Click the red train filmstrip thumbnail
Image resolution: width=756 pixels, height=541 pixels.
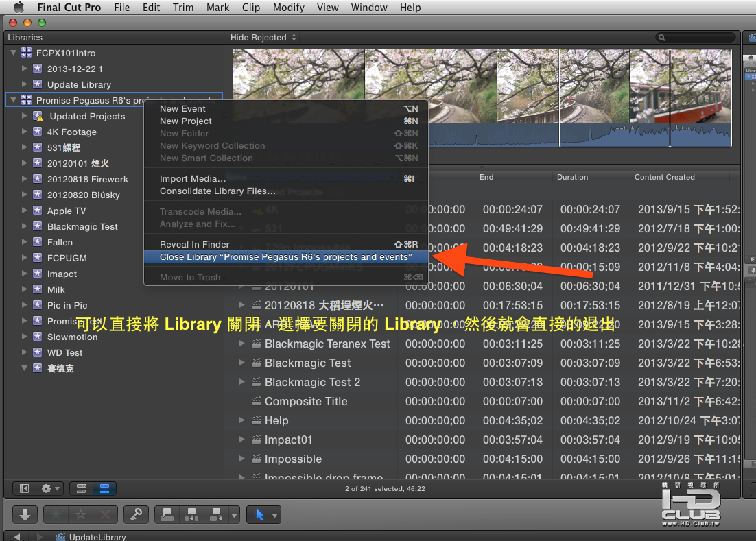point(681,86)
